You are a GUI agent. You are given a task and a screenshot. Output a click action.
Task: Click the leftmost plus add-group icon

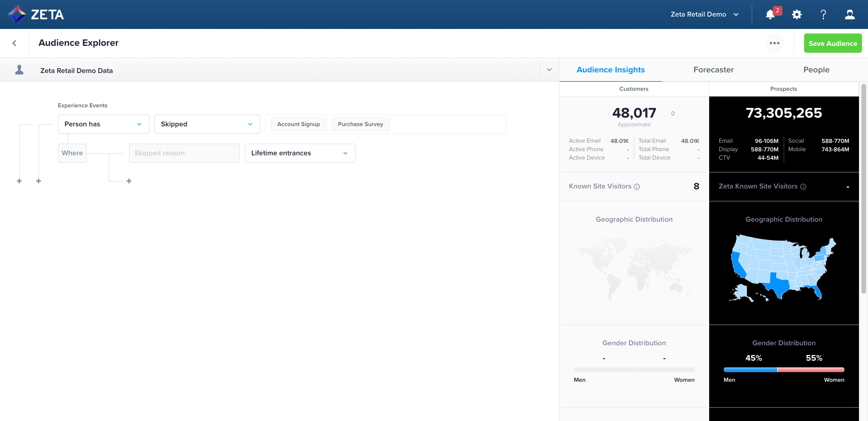19,181
